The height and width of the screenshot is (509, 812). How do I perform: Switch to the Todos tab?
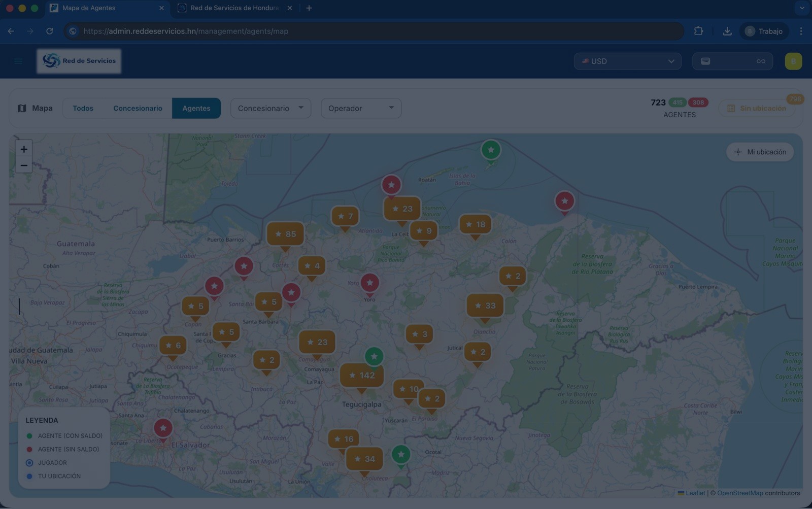tap(83, 108)
